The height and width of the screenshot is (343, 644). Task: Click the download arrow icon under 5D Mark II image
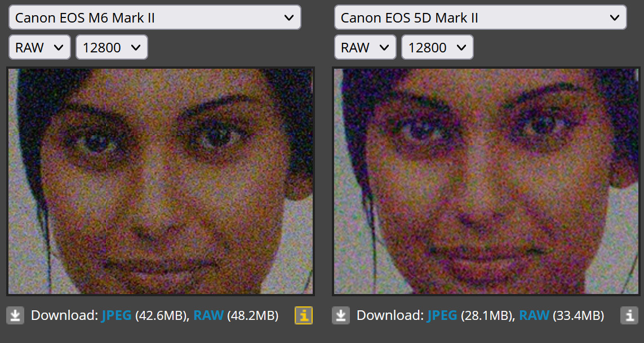tap(341, 315)
